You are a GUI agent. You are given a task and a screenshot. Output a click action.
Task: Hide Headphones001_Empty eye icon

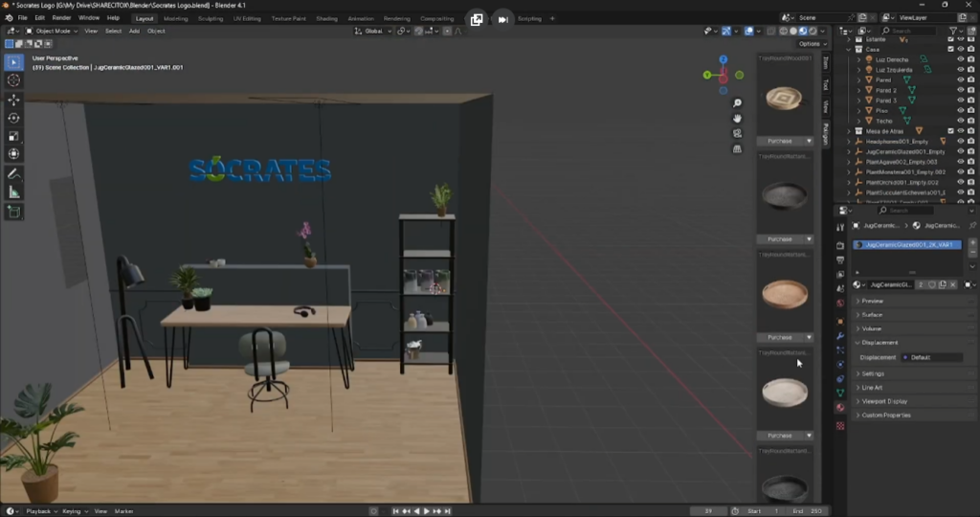(961, 142)
